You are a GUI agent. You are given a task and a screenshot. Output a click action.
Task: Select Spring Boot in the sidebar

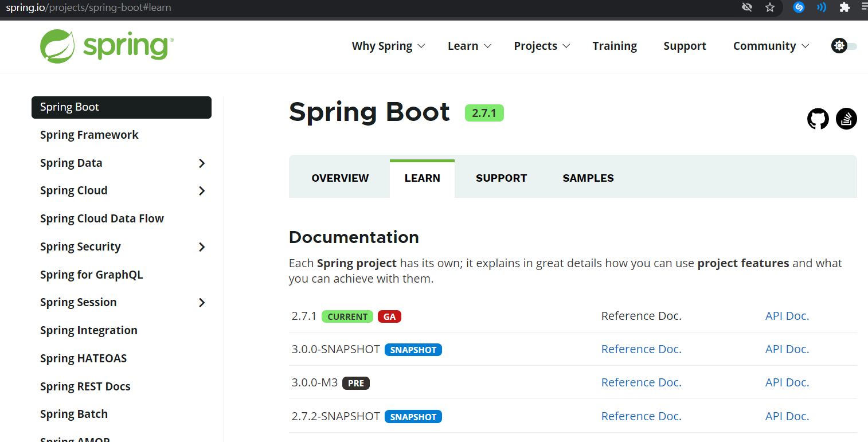point(122,107)
